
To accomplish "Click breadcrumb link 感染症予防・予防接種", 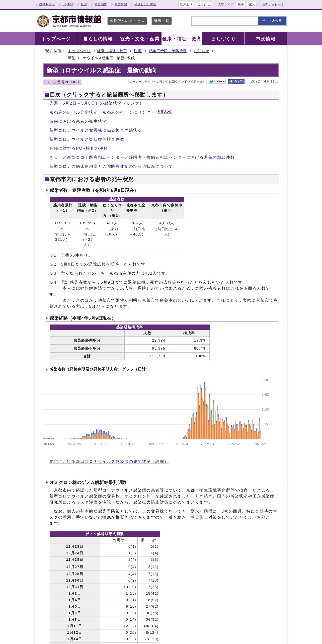I will pos(168,51).
